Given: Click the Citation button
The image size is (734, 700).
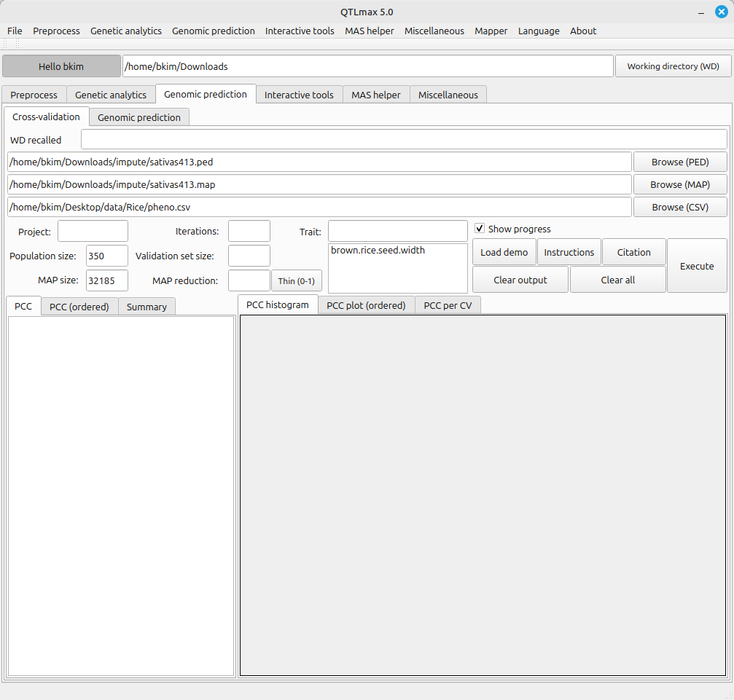Looking at the screenshot, I should [x=633, y=252].
